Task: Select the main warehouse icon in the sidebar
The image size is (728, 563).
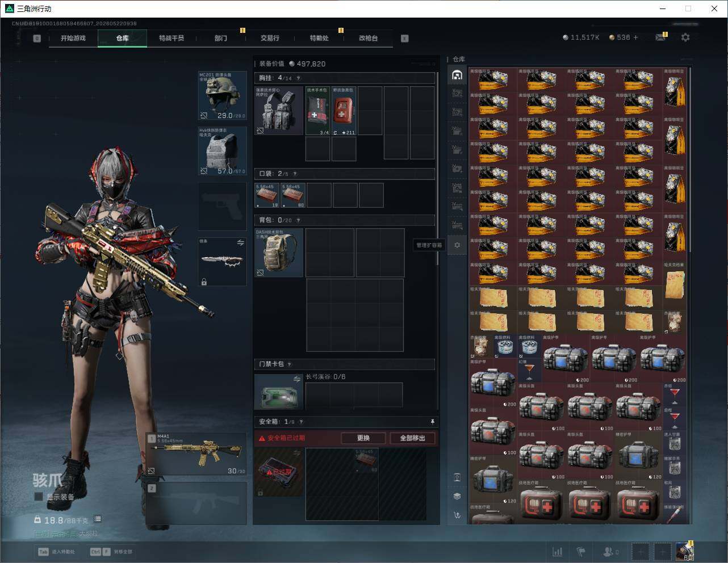Action: pos(457,75)
